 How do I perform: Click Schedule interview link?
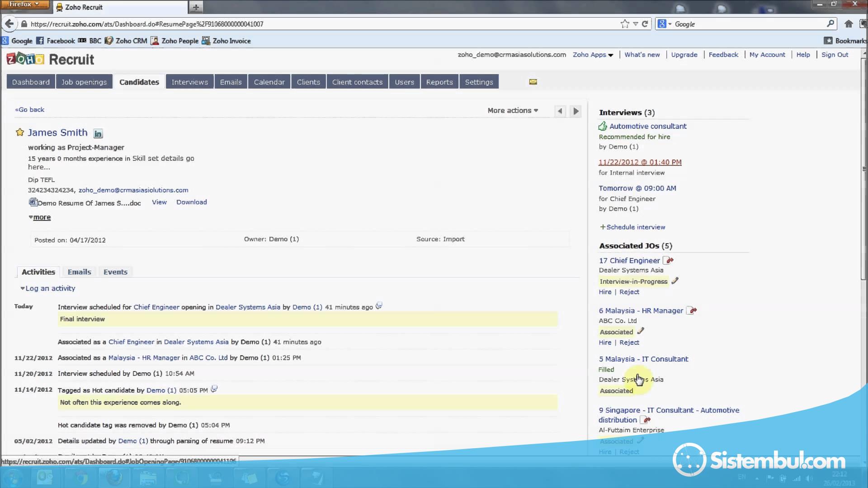coord(632,227)
